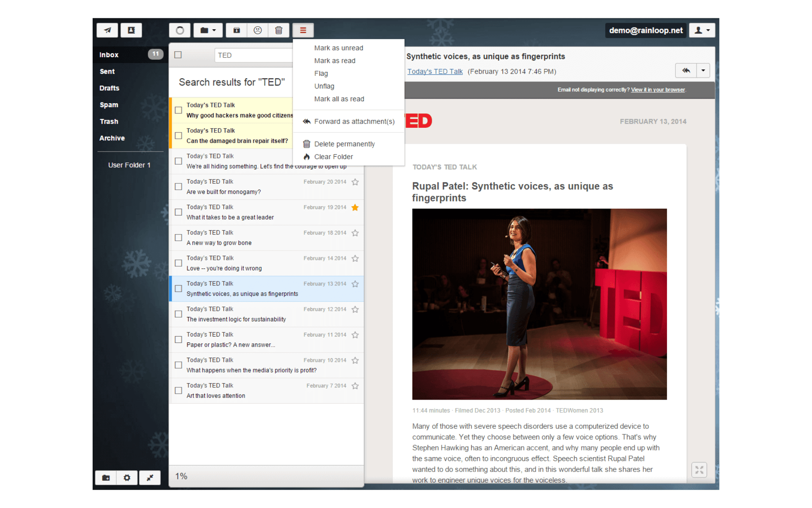Check the 'What it takes to be a great leader' message
This screenshot has height=508, width=812.
tap(178, 212)
